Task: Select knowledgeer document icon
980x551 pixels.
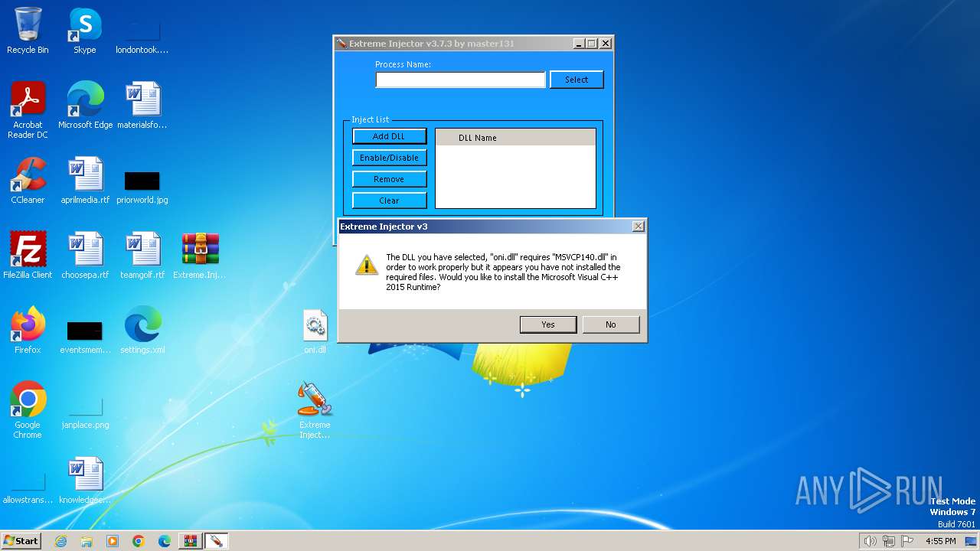Action: 85,481
